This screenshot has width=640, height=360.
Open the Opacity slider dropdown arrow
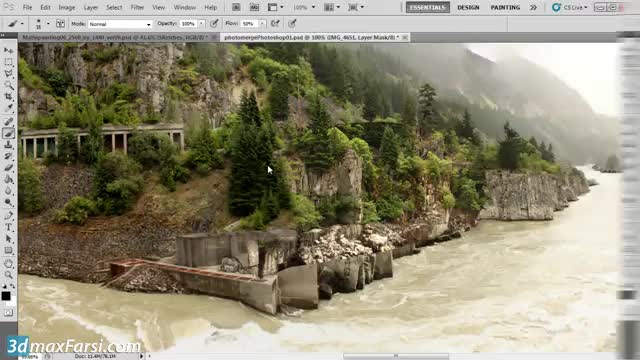pos(201,24)
